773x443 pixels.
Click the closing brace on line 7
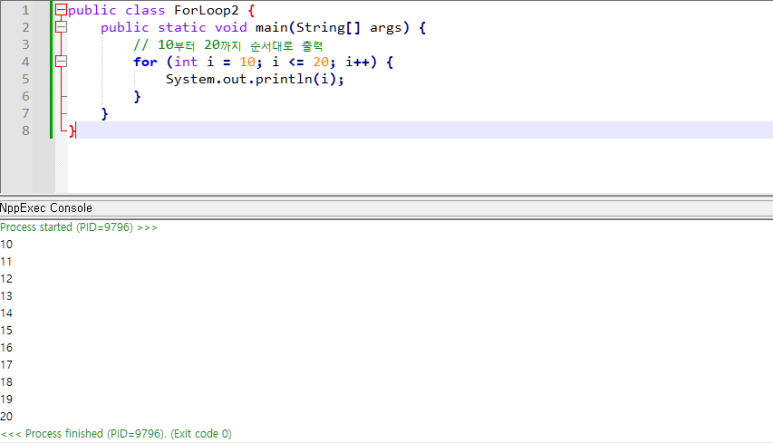105,114
